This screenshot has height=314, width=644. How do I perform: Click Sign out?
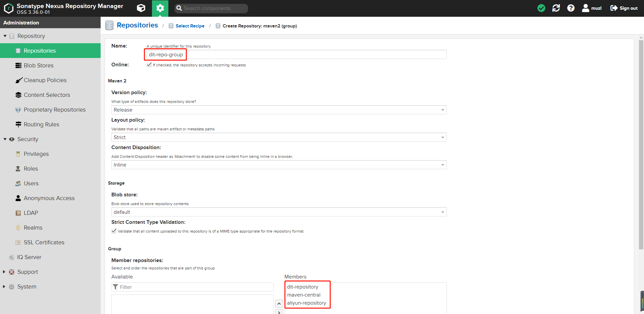(x=624, y=8)
